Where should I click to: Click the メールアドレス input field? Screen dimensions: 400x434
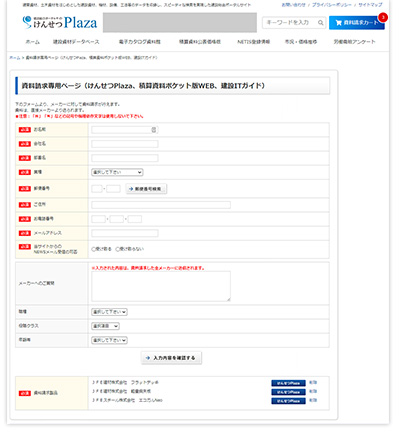click(x=125, y=233)
